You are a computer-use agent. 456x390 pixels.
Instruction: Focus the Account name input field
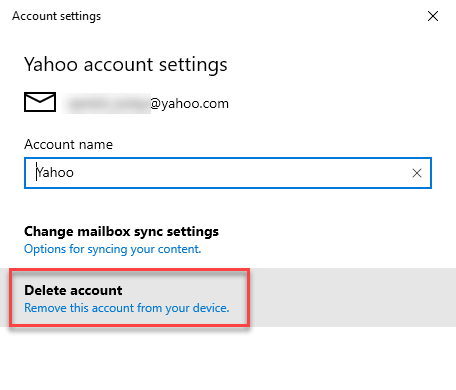pos(228,173)
